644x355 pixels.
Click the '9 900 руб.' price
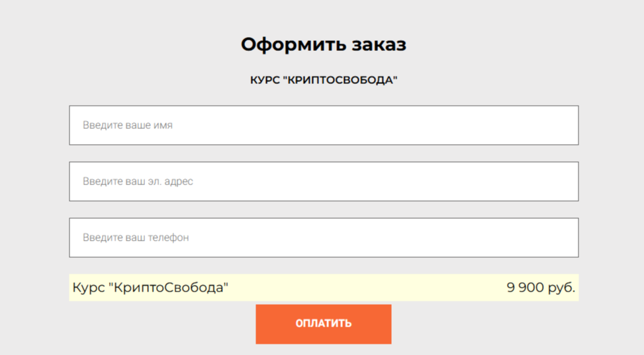point(541,288)
